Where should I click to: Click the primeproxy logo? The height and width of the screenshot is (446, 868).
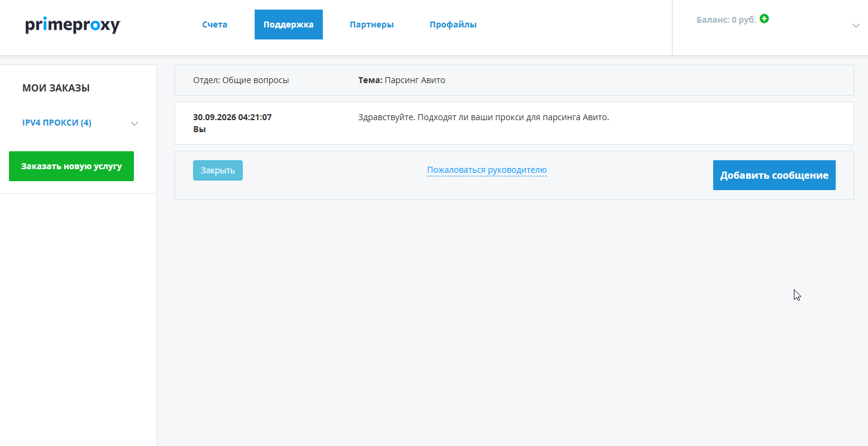(73, 25)
